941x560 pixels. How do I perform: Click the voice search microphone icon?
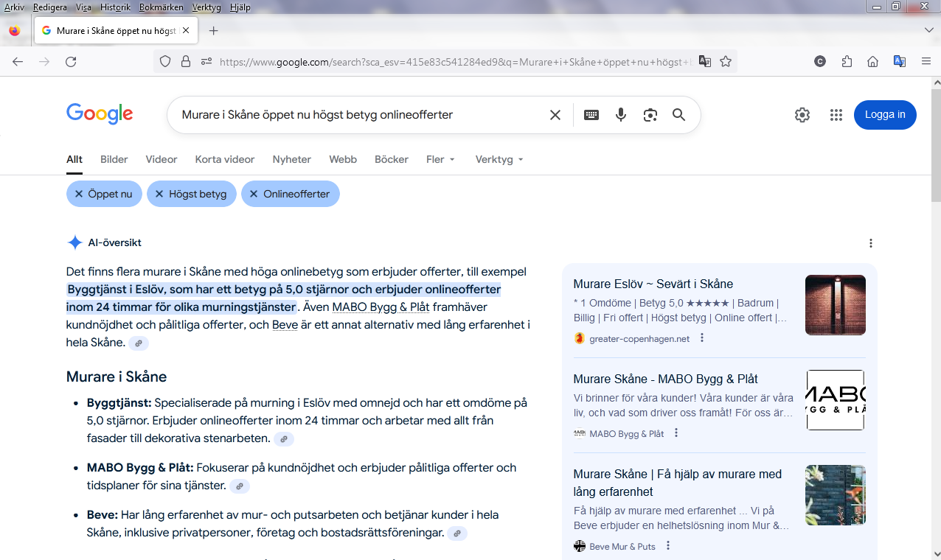tap(621, 115)
